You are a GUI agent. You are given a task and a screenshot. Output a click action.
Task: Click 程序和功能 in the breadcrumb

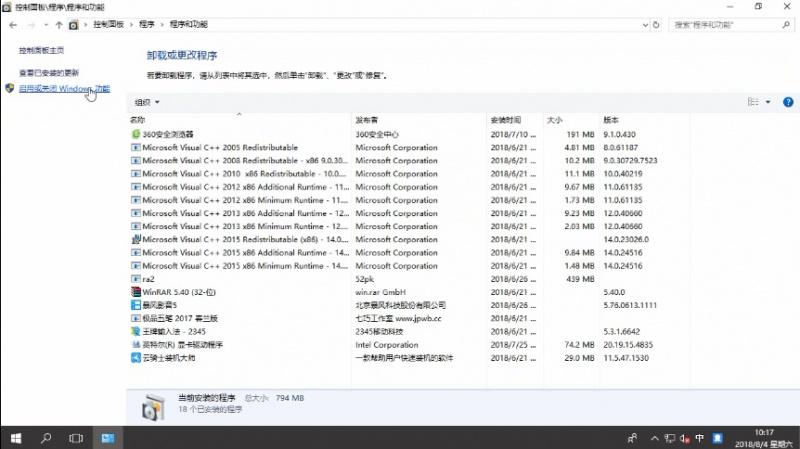click(188, 24)
